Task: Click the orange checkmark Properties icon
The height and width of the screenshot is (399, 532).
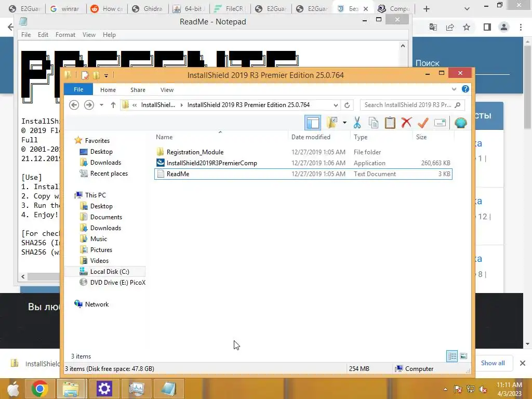Action: (423, 123)
